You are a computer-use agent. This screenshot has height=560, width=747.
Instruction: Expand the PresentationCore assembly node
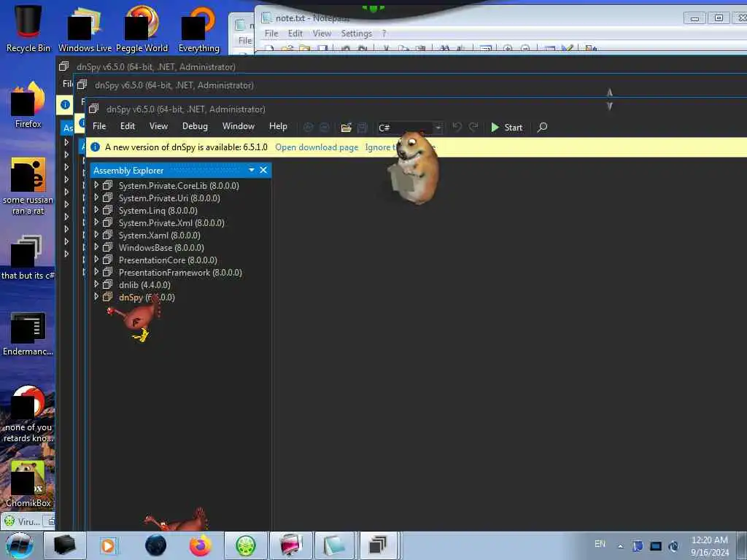[96, 259]
